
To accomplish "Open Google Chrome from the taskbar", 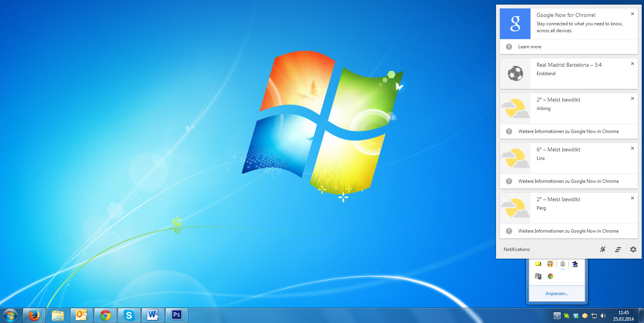I will tap(105, 315).
